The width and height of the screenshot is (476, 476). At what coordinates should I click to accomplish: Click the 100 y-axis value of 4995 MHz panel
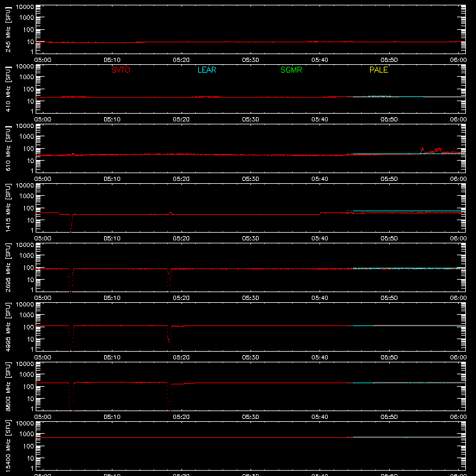[29, 327]
